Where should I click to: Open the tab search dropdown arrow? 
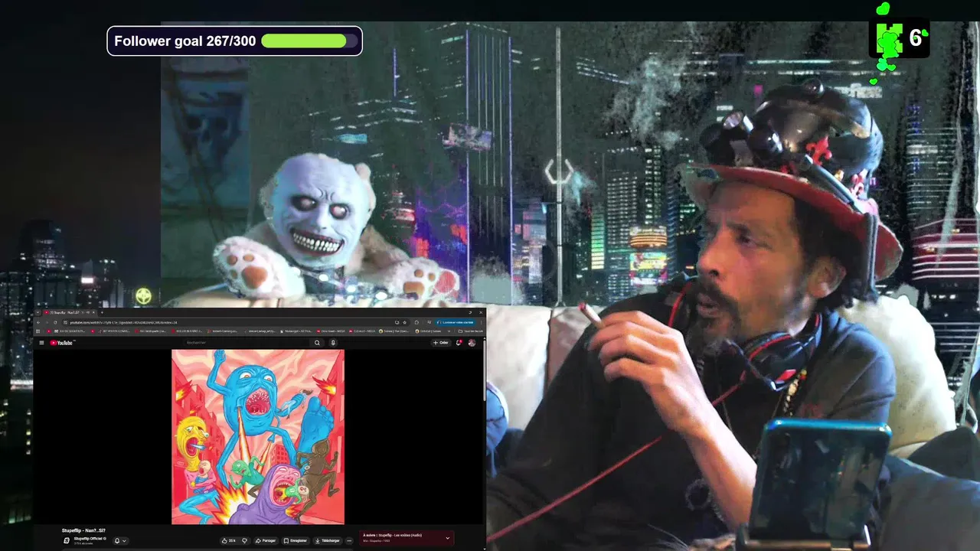(38, 312)
